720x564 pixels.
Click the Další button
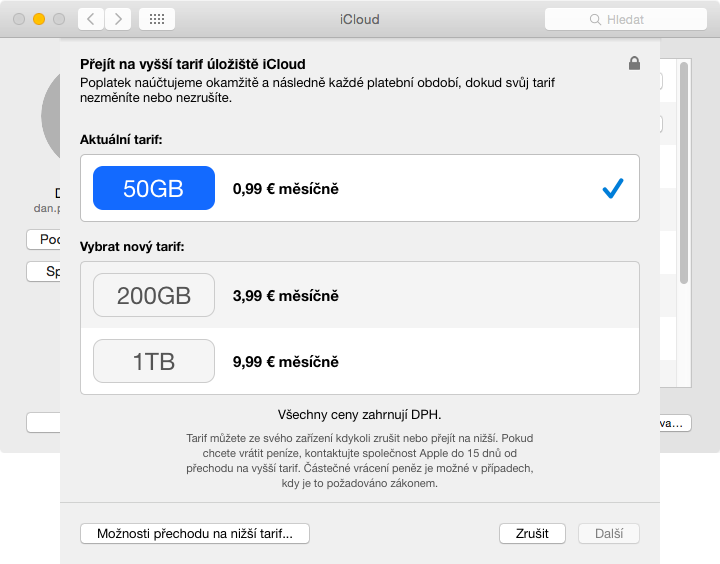[x=609, y=534]
